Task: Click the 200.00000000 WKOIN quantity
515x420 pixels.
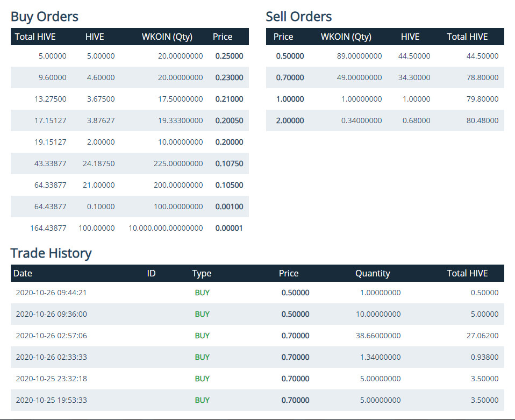Action: point(178,185)
